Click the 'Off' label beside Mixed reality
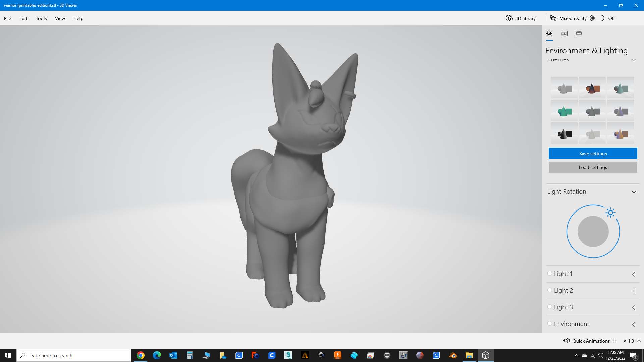This screenshot has height=362, width=644. point(612,18)
